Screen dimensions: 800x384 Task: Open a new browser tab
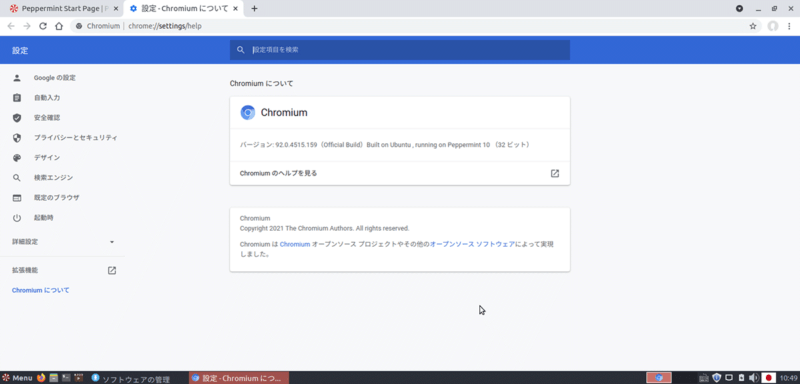pyautogui.click(x=255, y=9)
